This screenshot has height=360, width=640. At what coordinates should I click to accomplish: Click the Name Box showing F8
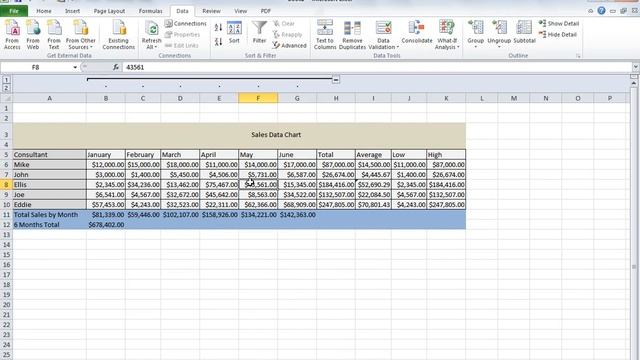click(36, 67)
